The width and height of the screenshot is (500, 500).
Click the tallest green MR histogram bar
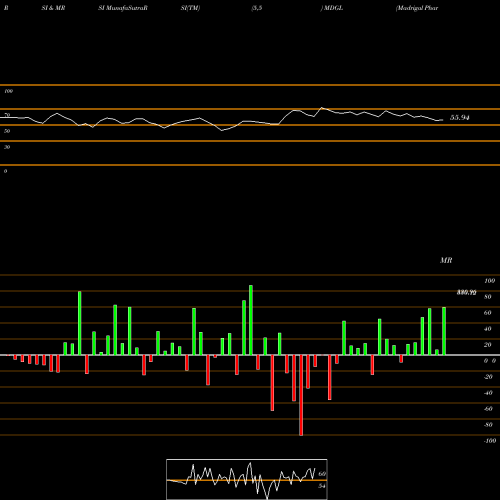pos(251,320)
